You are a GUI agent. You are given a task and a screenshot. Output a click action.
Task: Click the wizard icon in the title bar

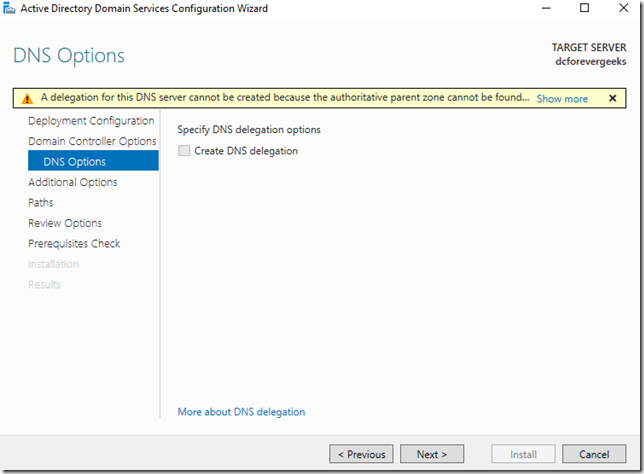[9, 9]
